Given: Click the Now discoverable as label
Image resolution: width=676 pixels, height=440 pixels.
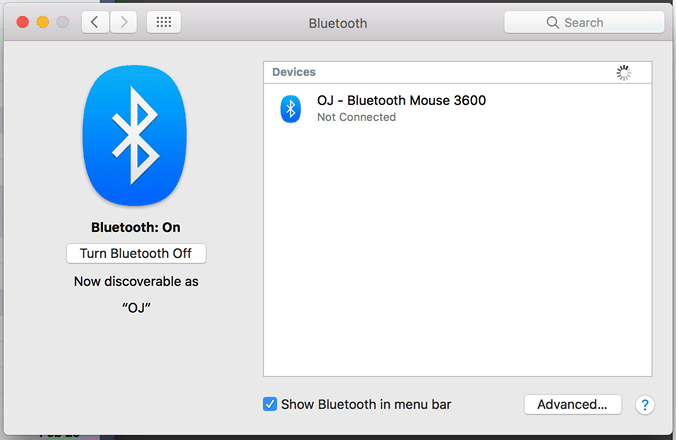Looking at the screenshot, I should [136, 281].
